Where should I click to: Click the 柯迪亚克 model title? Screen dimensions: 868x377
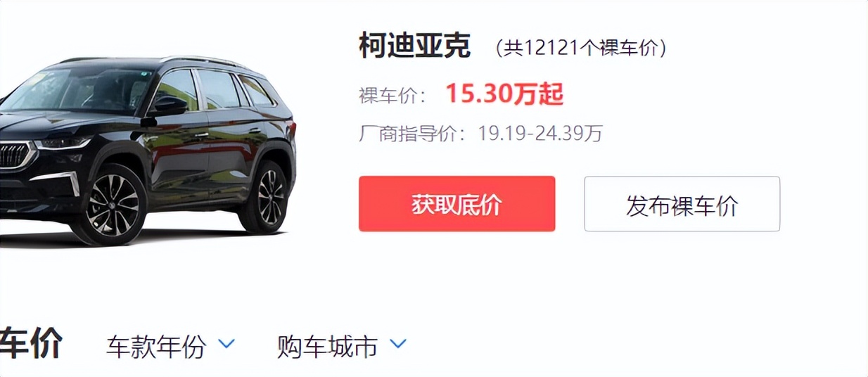414,47
